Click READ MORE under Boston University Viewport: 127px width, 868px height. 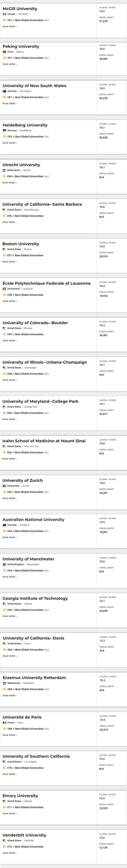pyautogui.click(x=10, y=262)
